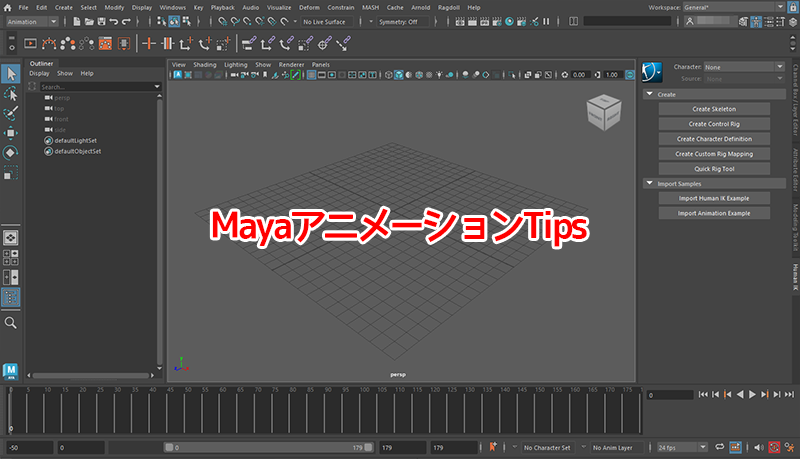Toggle the audio speaker icon
800x459 pixels.
(759, 447)
